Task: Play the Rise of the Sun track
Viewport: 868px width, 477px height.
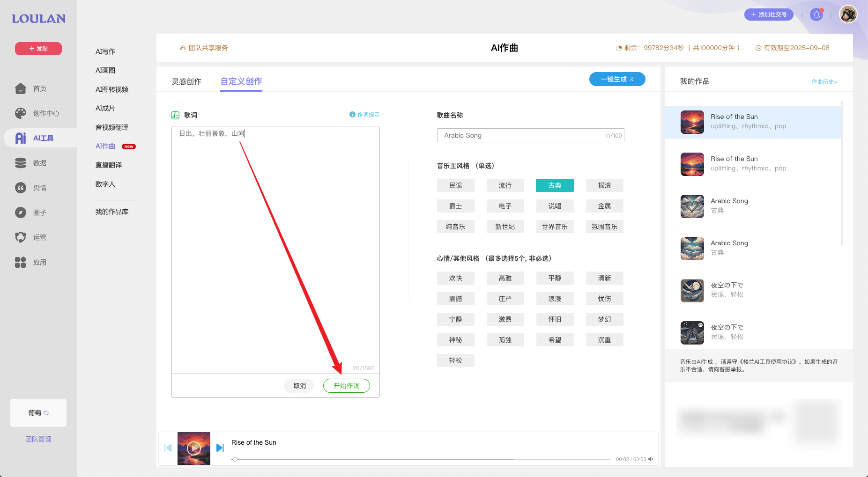Action: (x=193, y=448)
